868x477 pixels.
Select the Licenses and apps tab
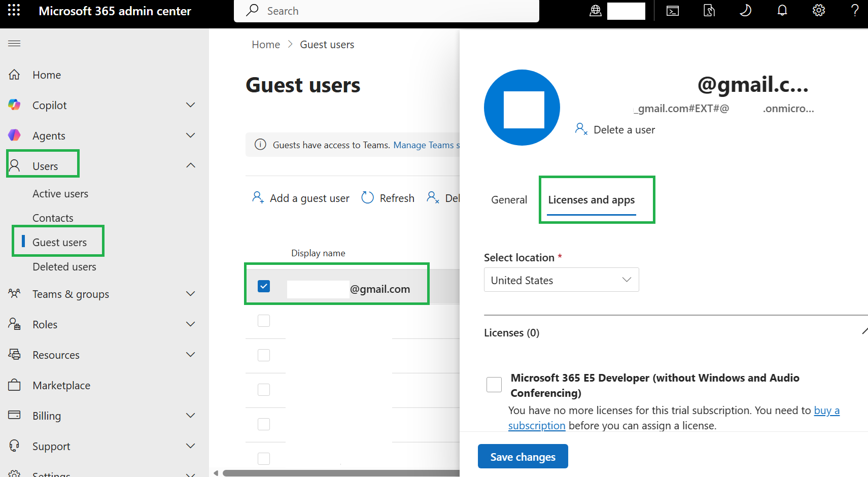pyautogui.click(x=592, y=200)
